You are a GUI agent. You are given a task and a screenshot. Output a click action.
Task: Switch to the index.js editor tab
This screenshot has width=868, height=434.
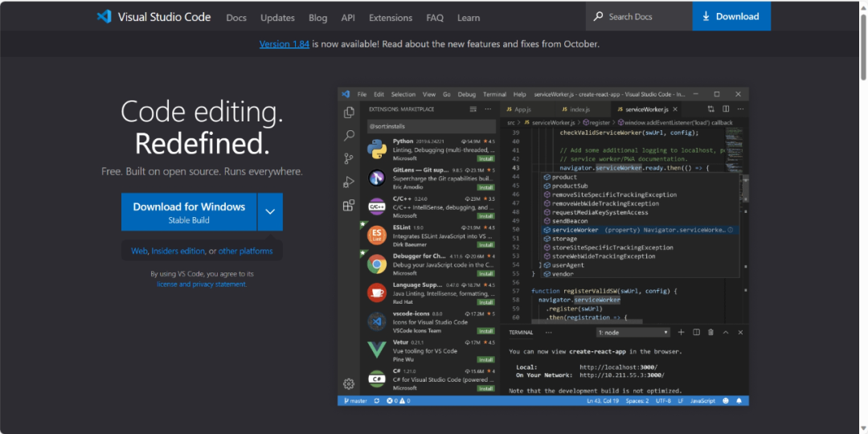click(x=583, y=109)
